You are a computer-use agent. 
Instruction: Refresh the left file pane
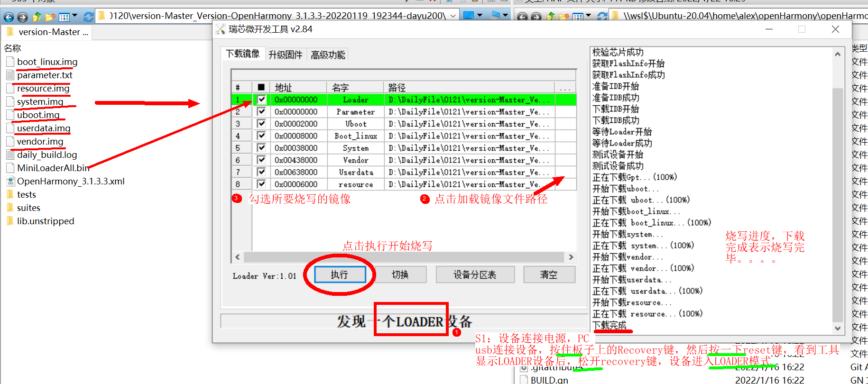tap(88, 17)
